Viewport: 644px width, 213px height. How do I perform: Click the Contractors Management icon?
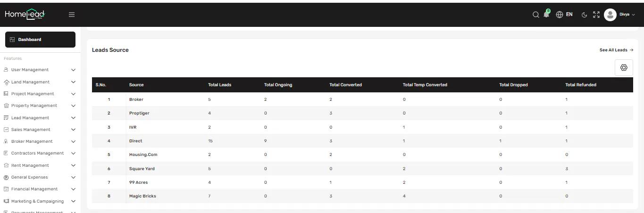6,153
